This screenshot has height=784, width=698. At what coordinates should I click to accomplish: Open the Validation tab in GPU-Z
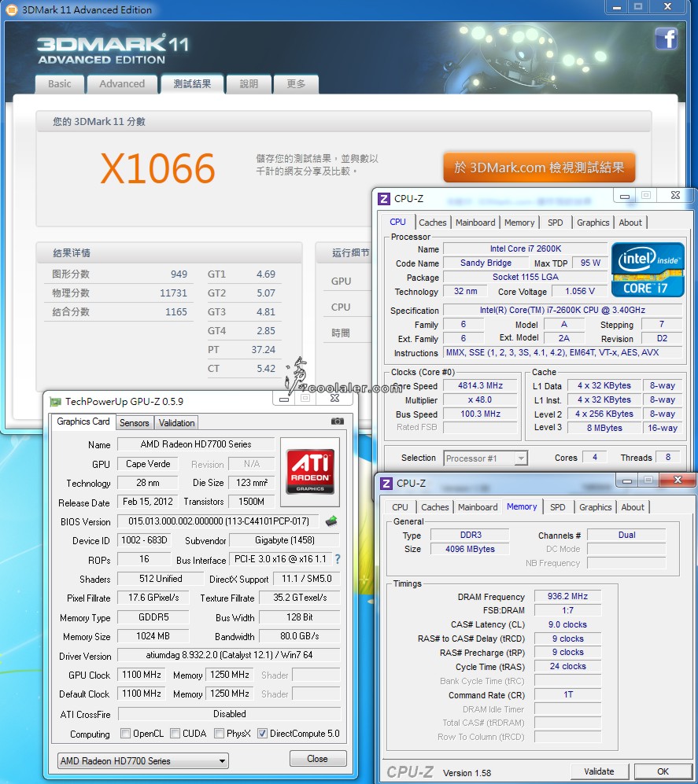pos(176,423)
